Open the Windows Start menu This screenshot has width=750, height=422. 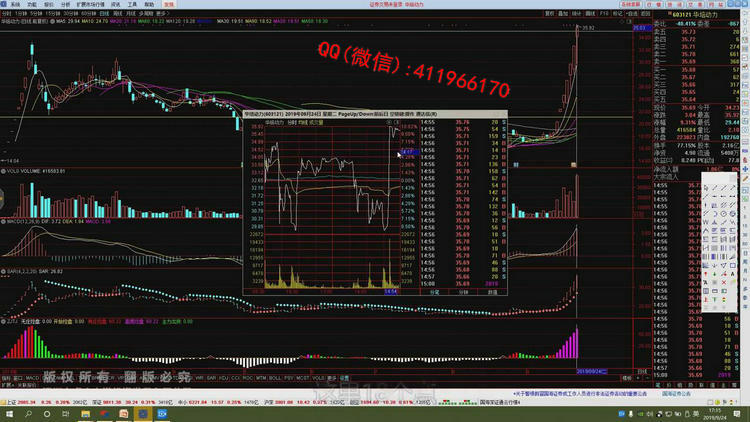pos(9,414)
